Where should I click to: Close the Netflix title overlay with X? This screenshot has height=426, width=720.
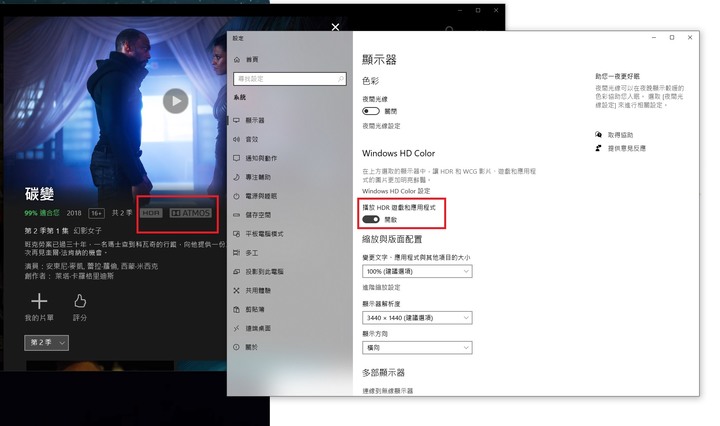coord(335,27)
